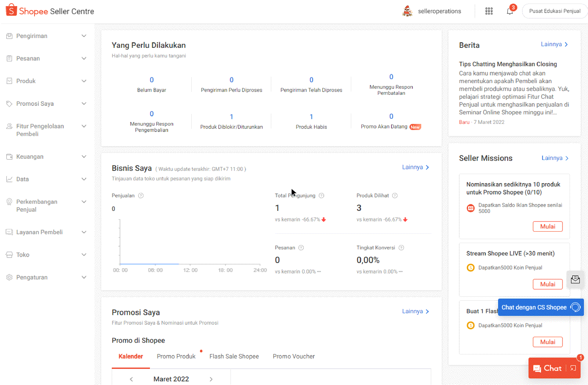Open Lainnya link in Berita panel
This screenshot has height=385, width=588.
554,44
